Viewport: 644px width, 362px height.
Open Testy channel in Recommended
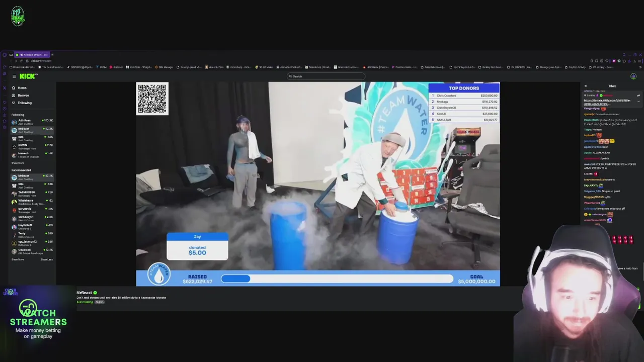[x=32, y=234]
